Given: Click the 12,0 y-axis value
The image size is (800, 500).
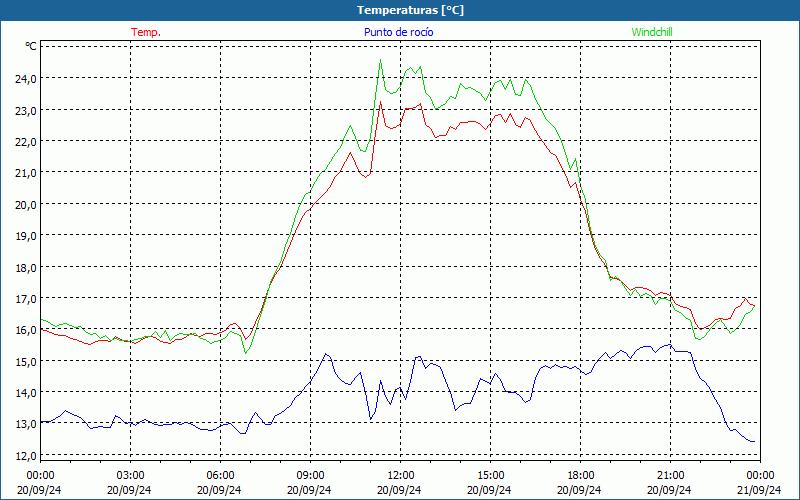Looking at the screenshot, I should point(27,456).
